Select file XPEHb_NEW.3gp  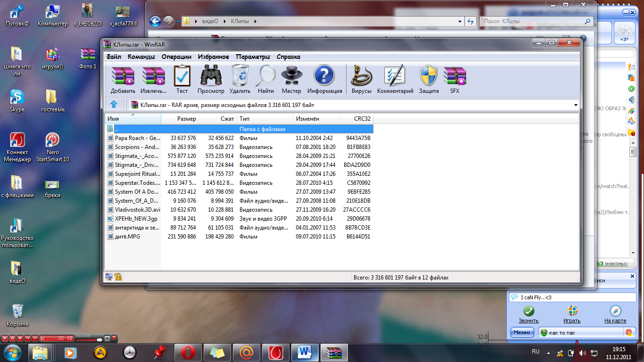239,218
